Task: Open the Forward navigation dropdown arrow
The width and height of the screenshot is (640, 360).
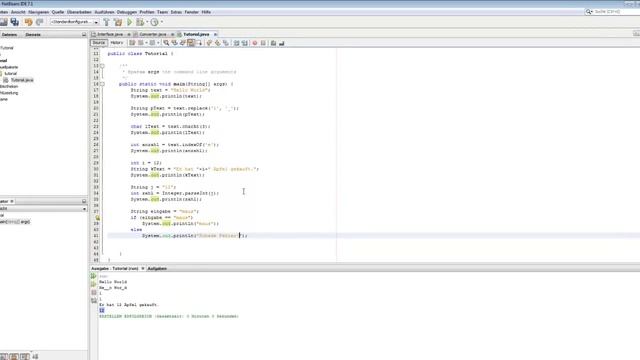Action: [x=158, y=43]
